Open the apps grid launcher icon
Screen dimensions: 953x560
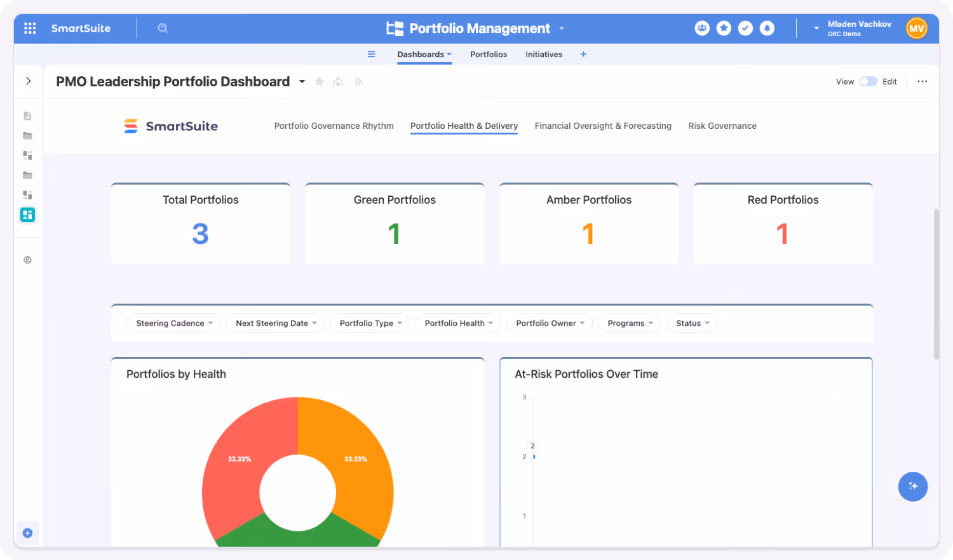tap(30, 28)
